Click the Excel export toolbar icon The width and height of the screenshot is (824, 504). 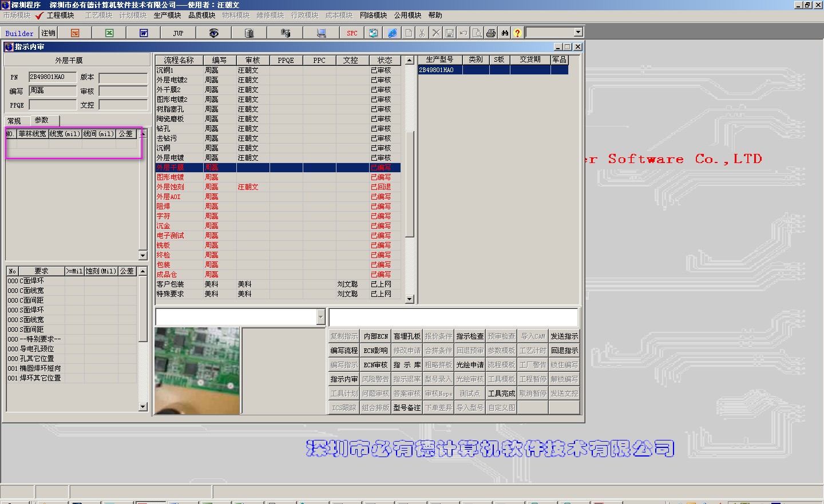[x=109, y=33]
